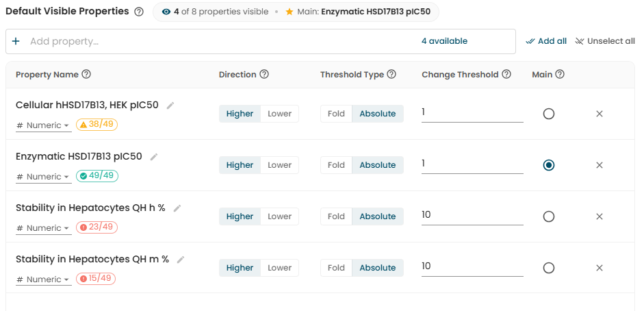Open Numeric type dropdown for Stability QH m %
644x311 pixels.
coord(44,279)
